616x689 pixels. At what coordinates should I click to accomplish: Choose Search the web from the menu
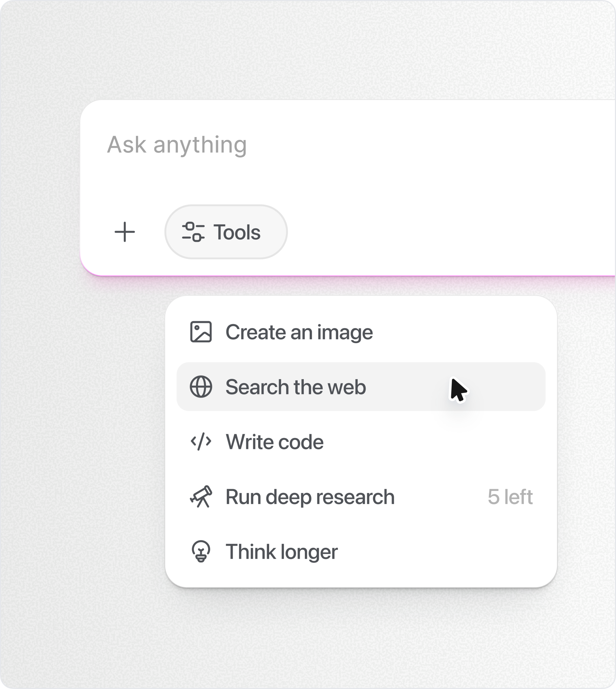pos(296,386)
